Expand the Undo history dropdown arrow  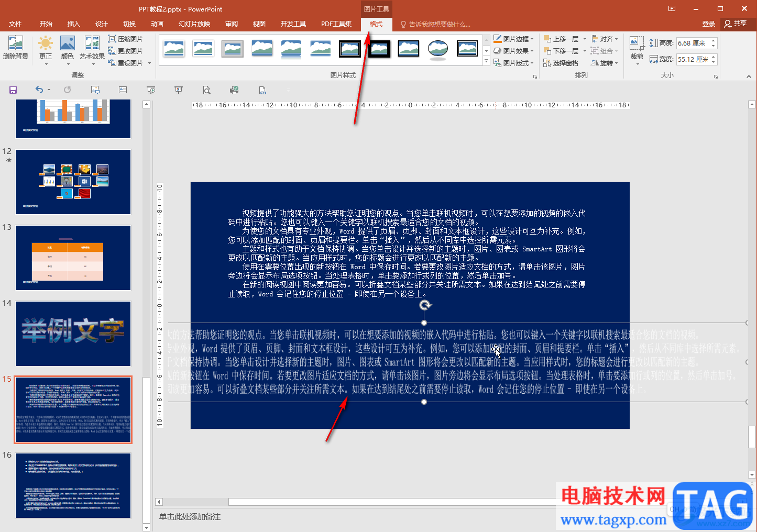tap(49, 90)
